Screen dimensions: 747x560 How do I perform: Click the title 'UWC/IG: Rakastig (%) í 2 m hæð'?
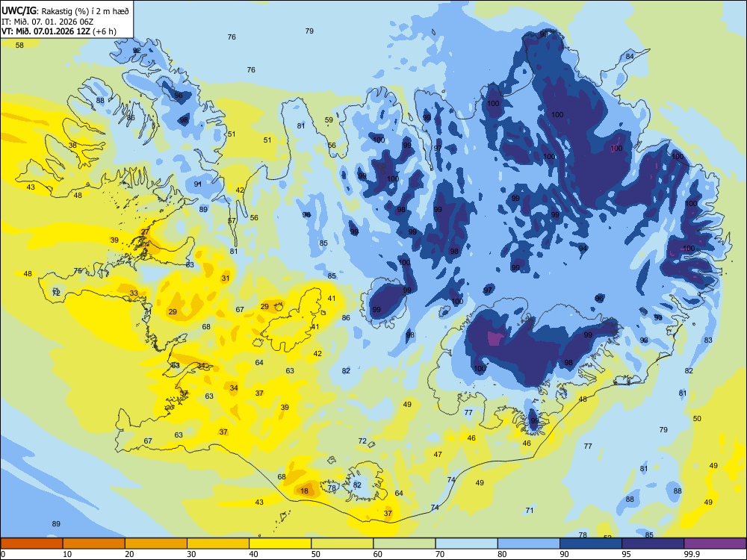pos(65,11)
